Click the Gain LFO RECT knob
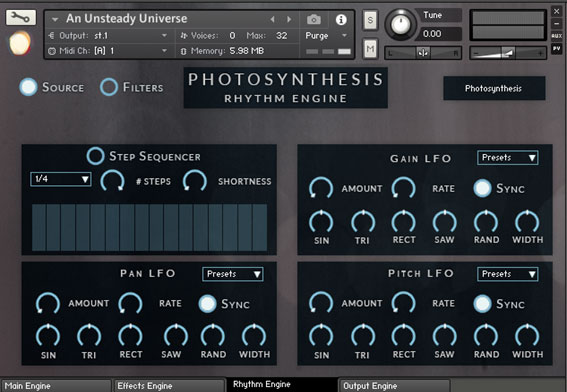The width and height of the screenshot is (567, 392). click(404, 221)
